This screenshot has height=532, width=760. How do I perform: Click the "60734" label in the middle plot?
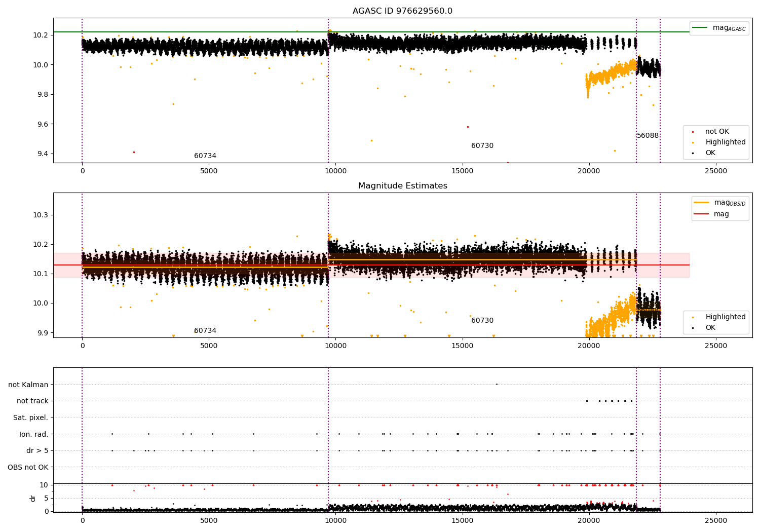pyautogui.click(x=205, y=331)
